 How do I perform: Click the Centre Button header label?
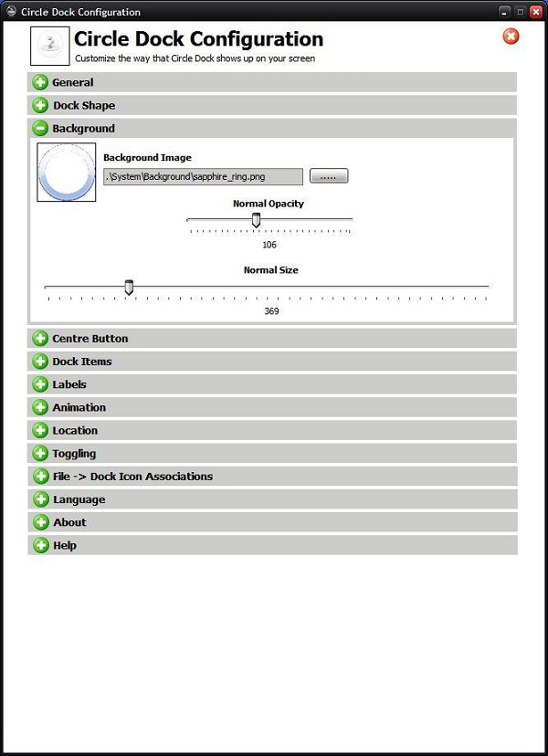(x=90, y=339)
